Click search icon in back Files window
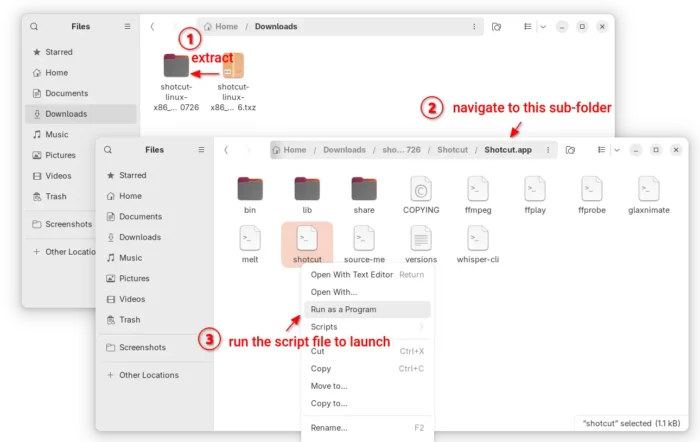 pos(34,27)
